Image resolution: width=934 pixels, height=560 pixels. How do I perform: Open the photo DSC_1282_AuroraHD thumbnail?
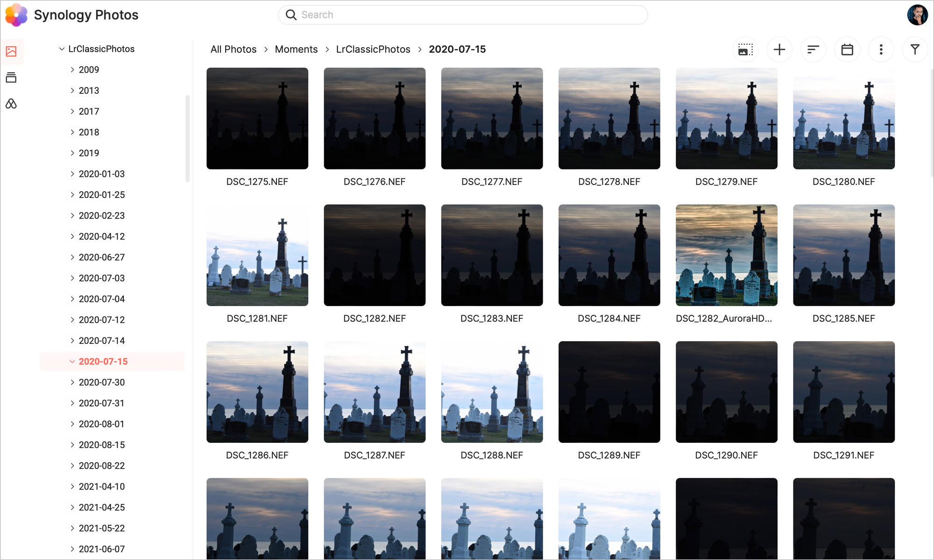coord(726,255)
